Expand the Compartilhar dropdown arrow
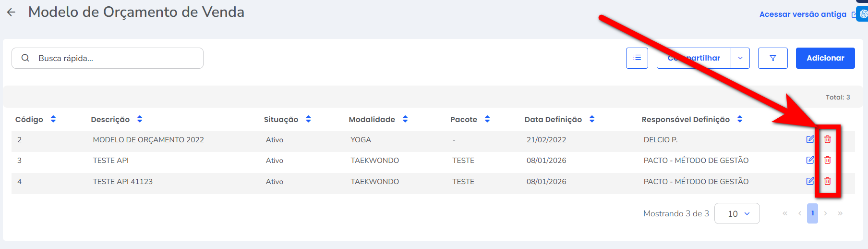Screen dimensions: 868x249 (x=740, y=58)
